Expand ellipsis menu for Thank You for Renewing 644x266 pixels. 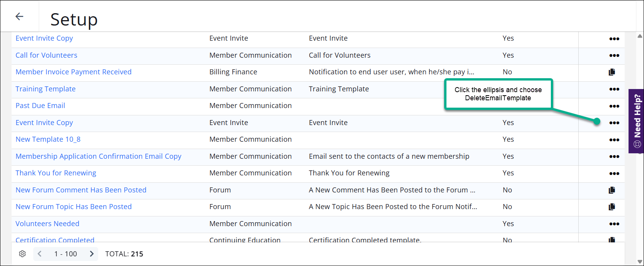(x=614, y=173)
